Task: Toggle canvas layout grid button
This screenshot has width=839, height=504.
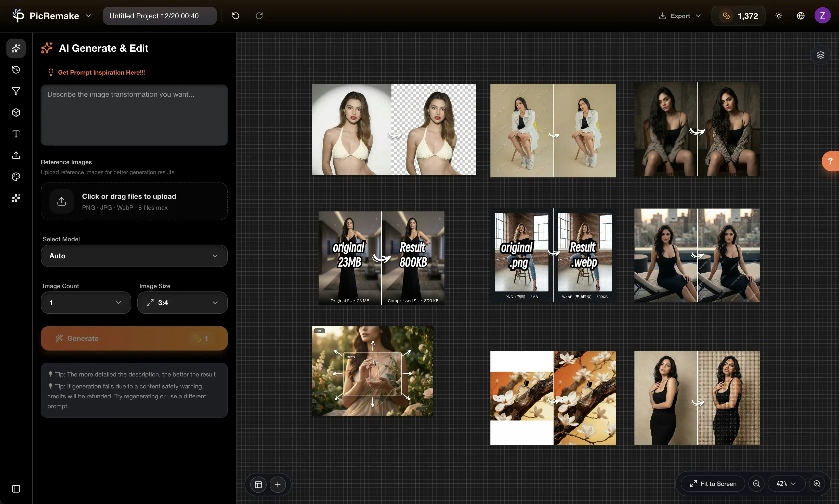Action: (x=258, y=485)
